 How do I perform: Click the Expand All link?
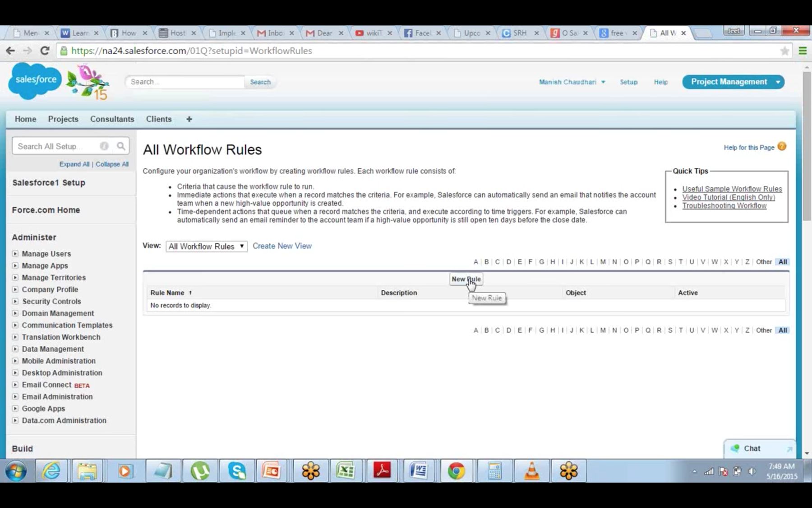74,164
